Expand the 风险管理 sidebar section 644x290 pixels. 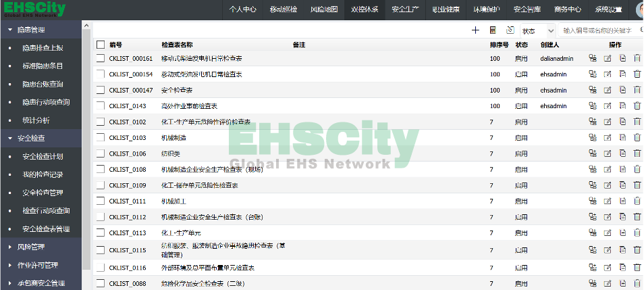pyautogui.click(x=41, y=247)
